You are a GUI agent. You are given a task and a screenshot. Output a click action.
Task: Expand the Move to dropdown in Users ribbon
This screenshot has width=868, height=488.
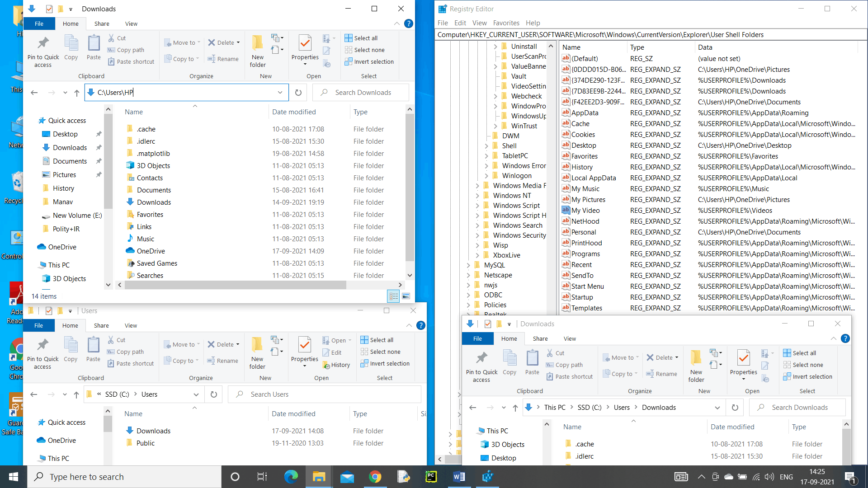coord(183,344)
